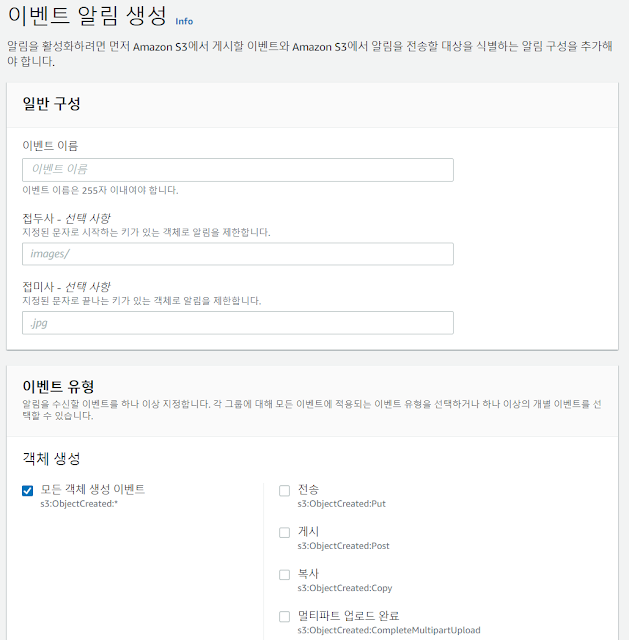This screenshot has height=640, width=629.
Task: Open the Info link beside page title
Action: pyautogui.click(x=184, y=21)
